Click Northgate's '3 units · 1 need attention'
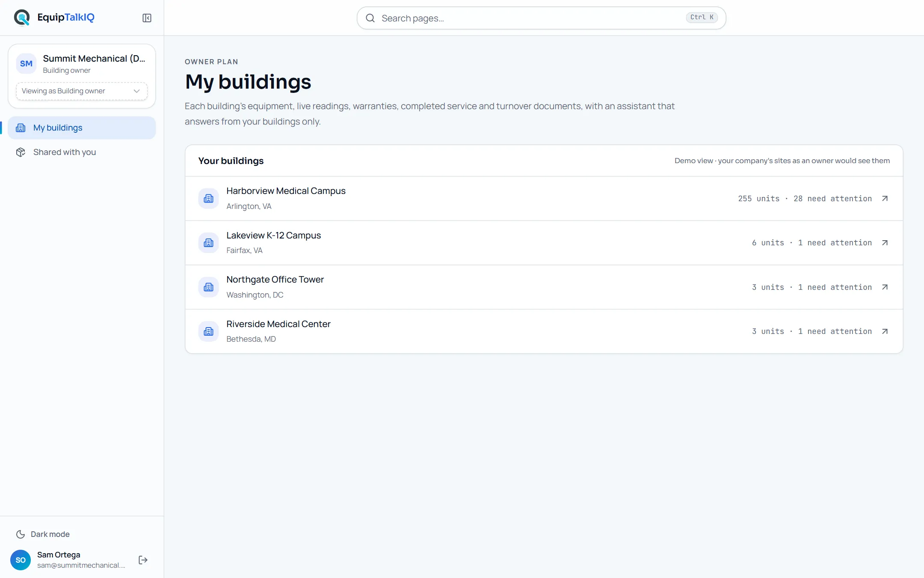This screenshot has width=924, height=578. pyautogui.click(x=811, y=287)
